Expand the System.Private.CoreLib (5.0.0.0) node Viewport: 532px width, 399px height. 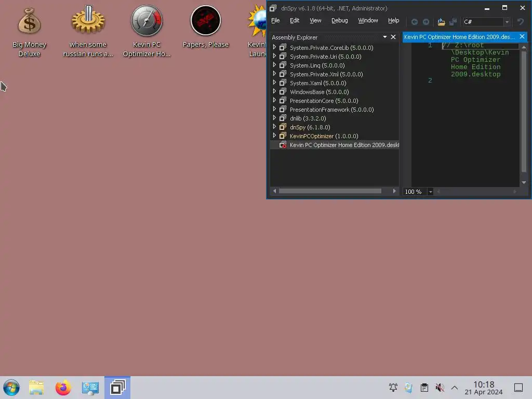274,47
